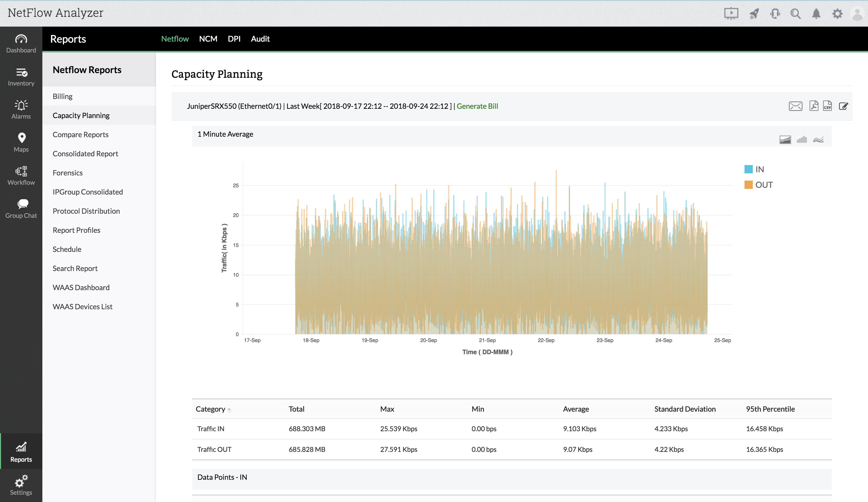Export report as PDF
Image resolution: width=868 pixels, height=502 pixels.
(x=813, y=106)
